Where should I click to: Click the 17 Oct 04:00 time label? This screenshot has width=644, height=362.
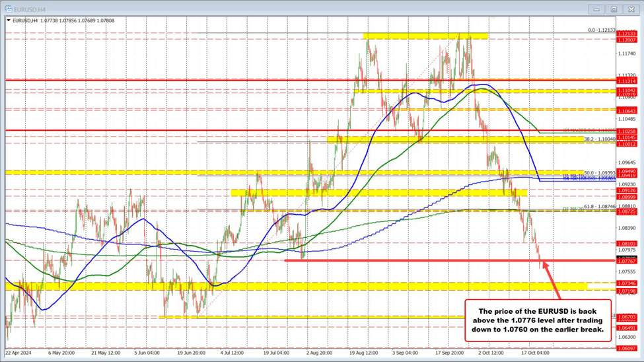tap(535, 352)
